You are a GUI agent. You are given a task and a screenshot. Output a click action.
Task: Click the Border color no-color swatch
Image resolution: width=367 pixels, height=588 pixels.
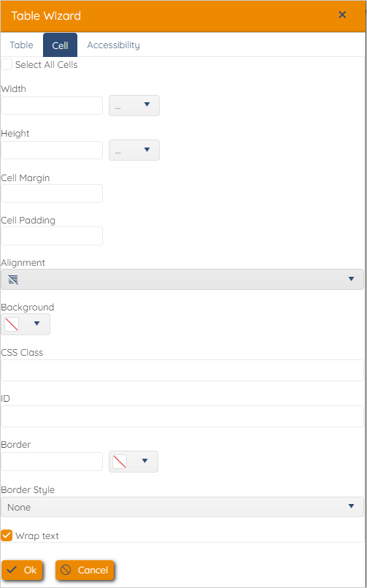(x=120, y=461)
